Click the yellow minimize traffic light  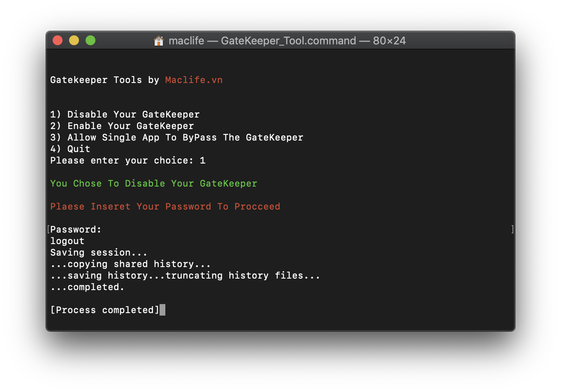[x=74, y=40]
